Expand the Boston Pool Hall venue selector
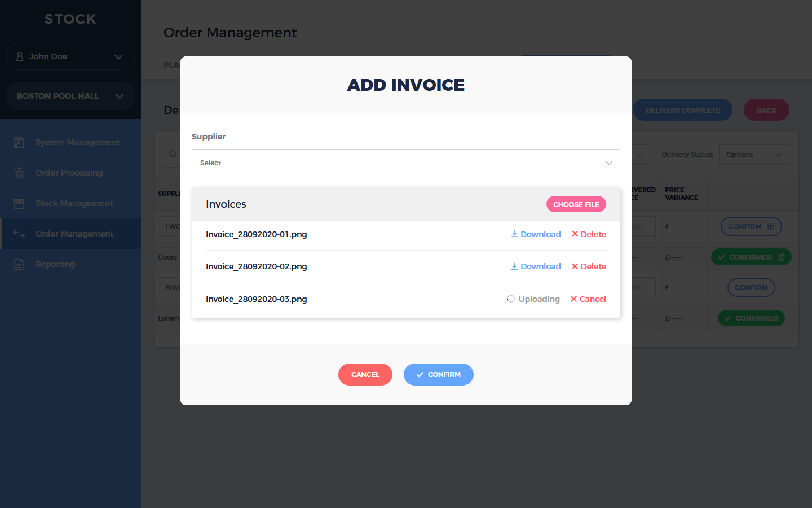812x508 pixels. [119, 96]
